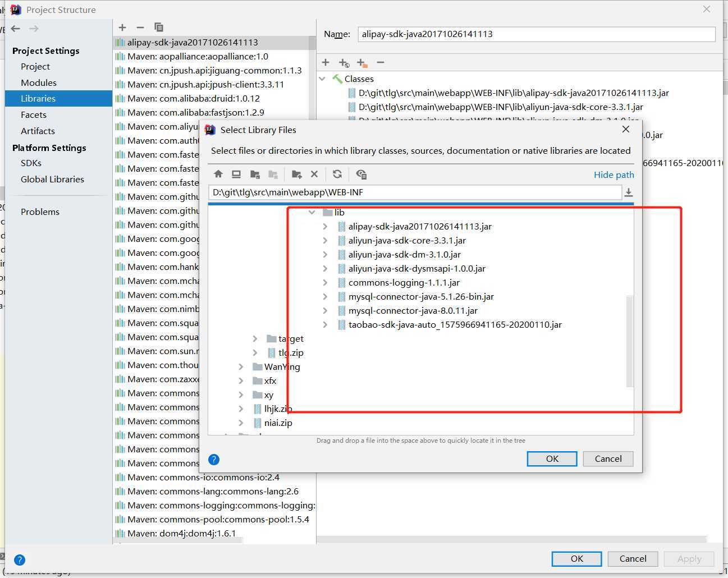
Task: Expand the target folder
Action: [x=255, y=338]
